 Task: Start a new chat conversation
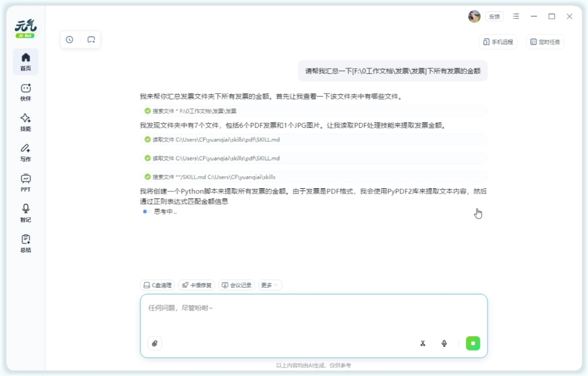click(91, 39)
